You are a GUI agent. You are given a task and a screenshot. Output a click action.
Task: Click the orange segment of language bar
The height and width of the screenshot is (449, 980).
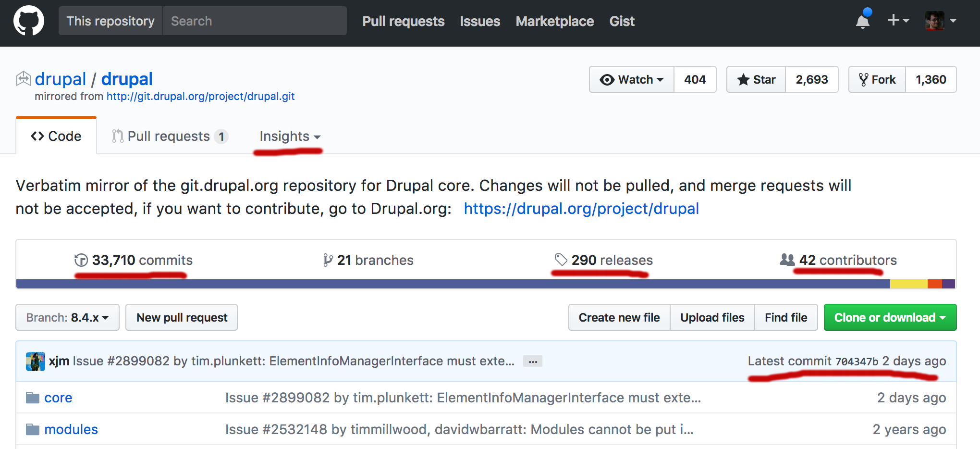[x=935, y=284]
